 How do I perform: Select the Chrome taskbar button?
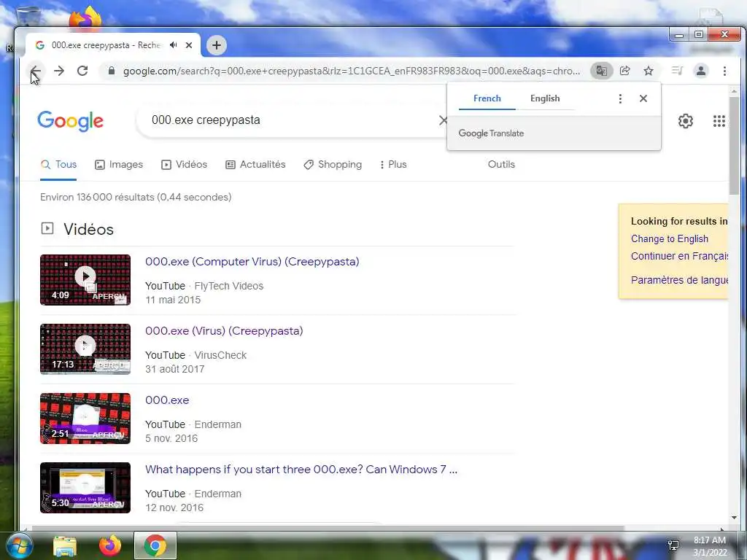[x=155, y=545]
